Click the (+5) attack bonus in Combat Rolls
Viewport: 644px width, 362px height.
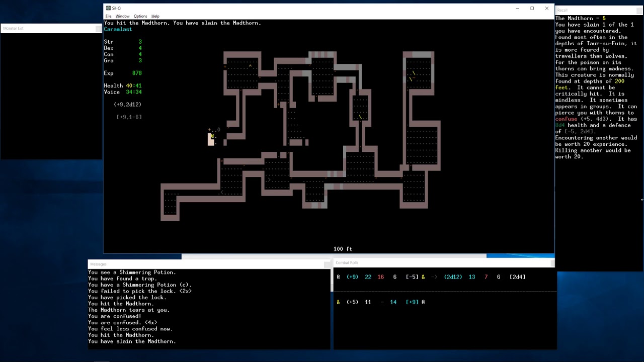(352, 302)
